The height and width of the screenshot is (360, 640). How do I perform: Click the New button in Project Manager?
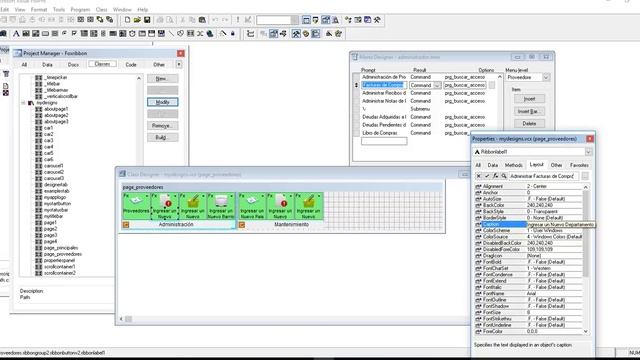[x=162, y=78]
